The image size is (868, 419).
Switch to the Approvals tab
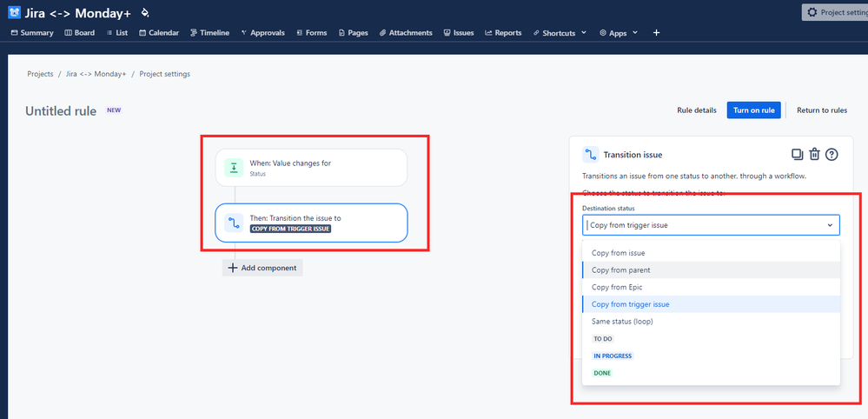tap(263, 33)
